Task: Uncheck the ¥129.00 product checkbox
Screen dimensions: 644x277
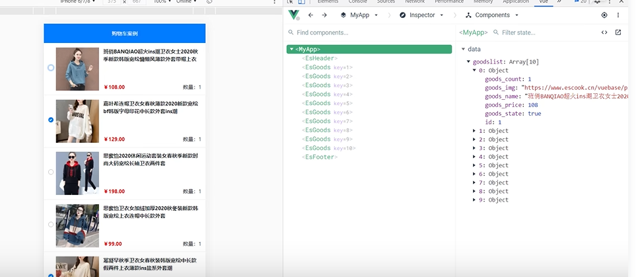Action: pos(51,120)
